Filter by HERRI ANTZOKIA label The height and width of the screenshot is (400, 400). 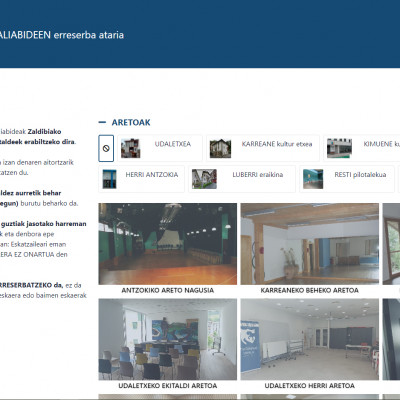pyautogui.click(x=152, y=175)
